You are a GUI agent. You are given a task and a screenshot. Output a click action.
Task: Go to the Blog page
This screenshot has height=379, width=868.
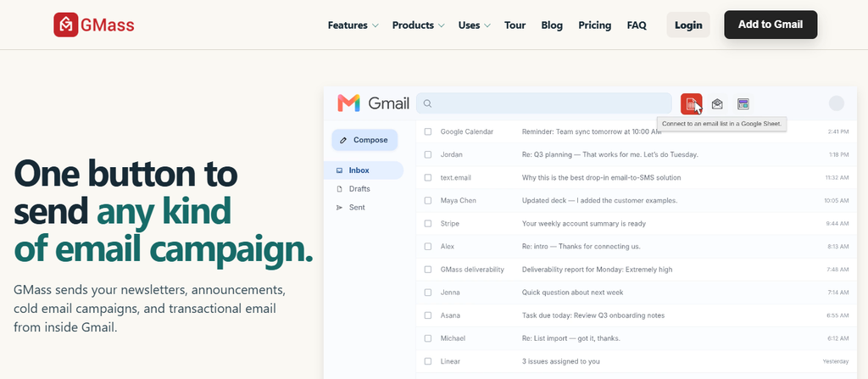tap(552, 25)
